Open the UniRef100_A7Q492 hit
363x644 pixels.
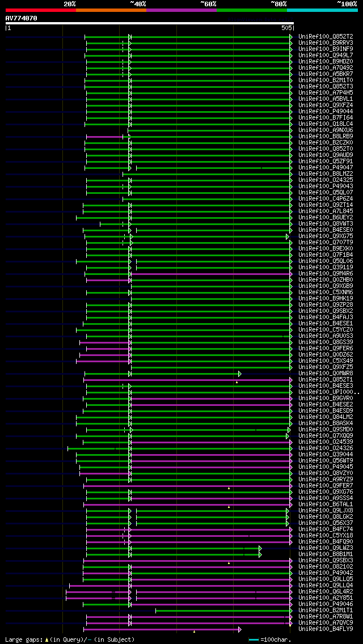pyautogui.click(x=326, y=67)
